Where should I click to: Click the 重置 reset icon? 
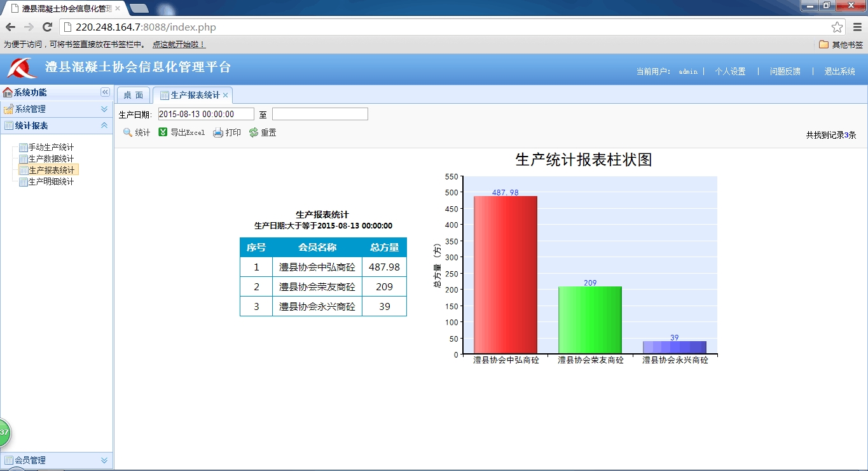(x=254, y=132)
